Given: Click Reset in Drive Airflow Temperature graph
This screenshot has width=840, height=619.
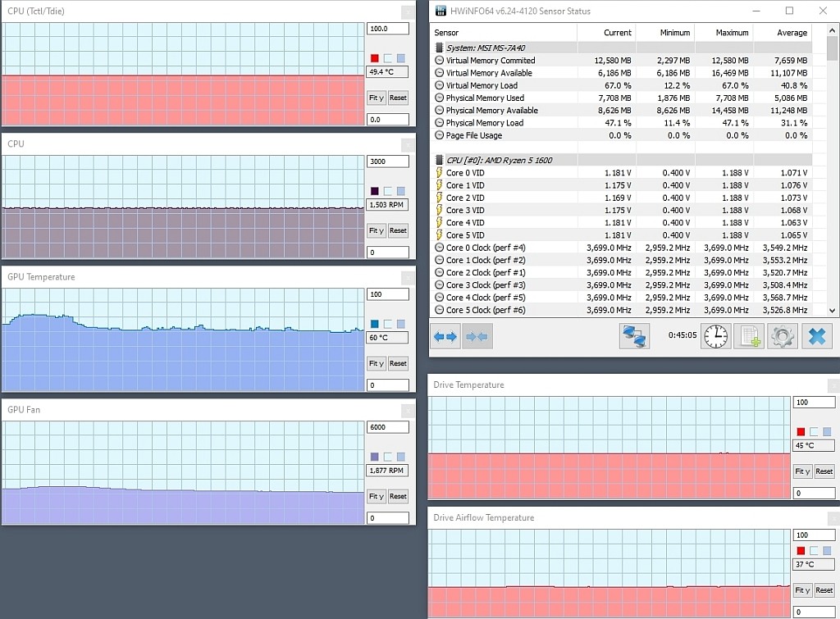Looking at the screenshot, I should click(x=824, y=590).
